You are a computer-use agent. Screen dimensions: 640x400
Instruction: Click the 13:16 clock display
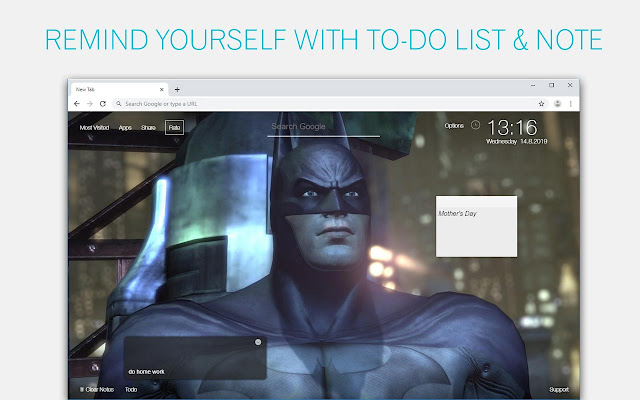(512, 128)
